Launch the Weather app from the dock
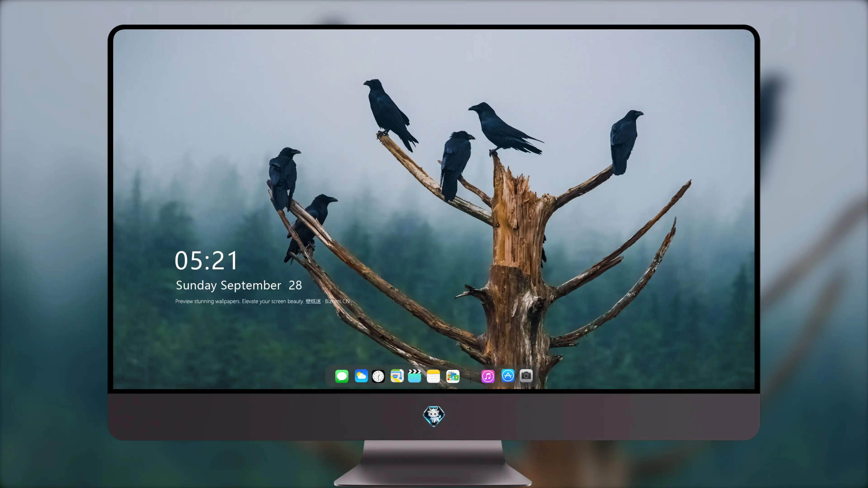Viewport: 868px width, 488px height. (361, 376)
